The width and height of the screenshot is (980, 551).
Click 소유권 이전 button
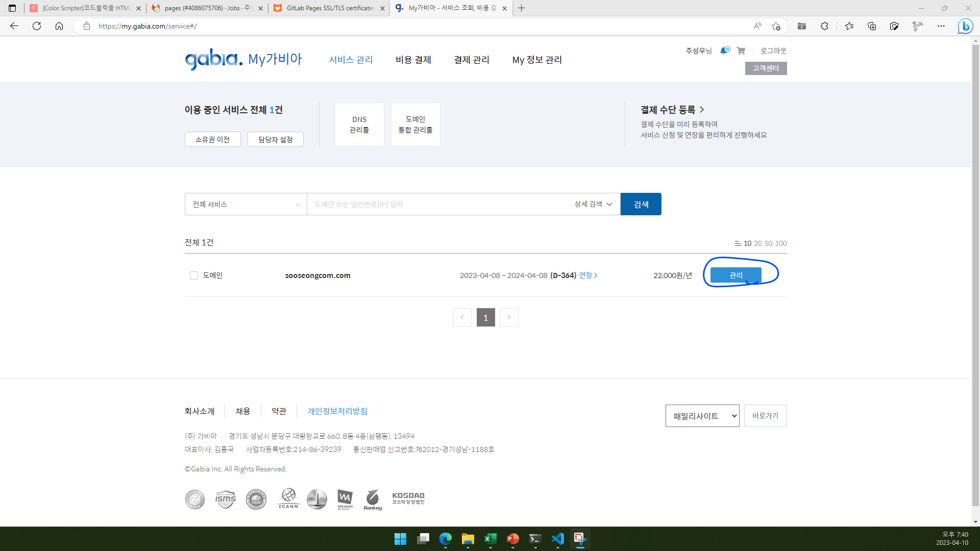(213, 139)
